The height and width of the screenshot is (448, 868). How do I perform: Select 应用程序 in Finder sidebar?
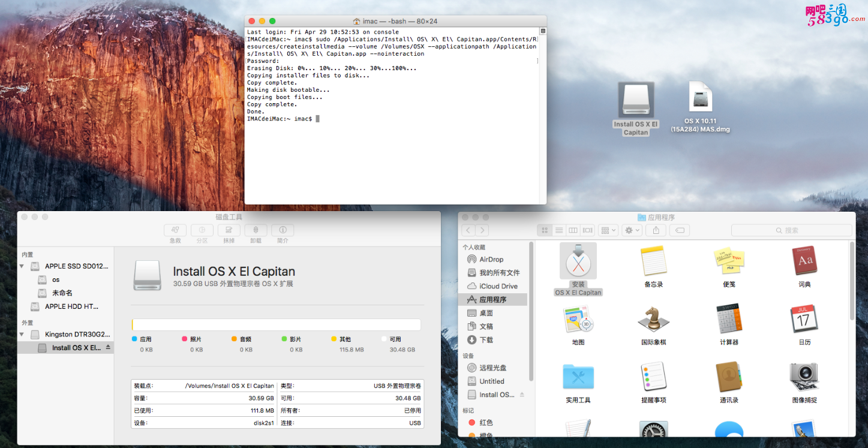click(x=493, y=299)
